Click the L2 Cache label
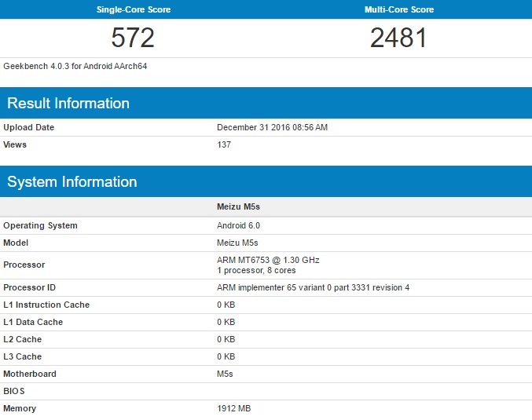Image resolution: width=532 pixels, height=420 pixels. [22, 340]
